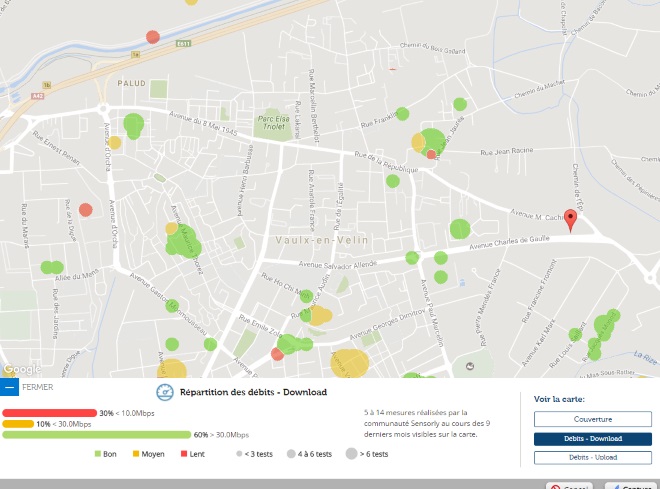Image resolution: width=660 pixels, height=489 pixels.
Task: Click the orange Moyen legend square
Action: (x=136, y=454)
